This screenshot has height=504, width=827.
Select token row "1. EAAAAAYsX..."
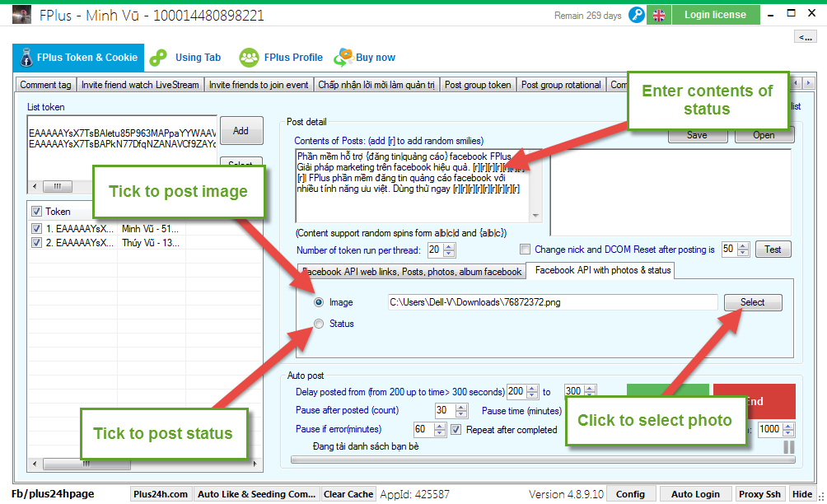[80, 229]
